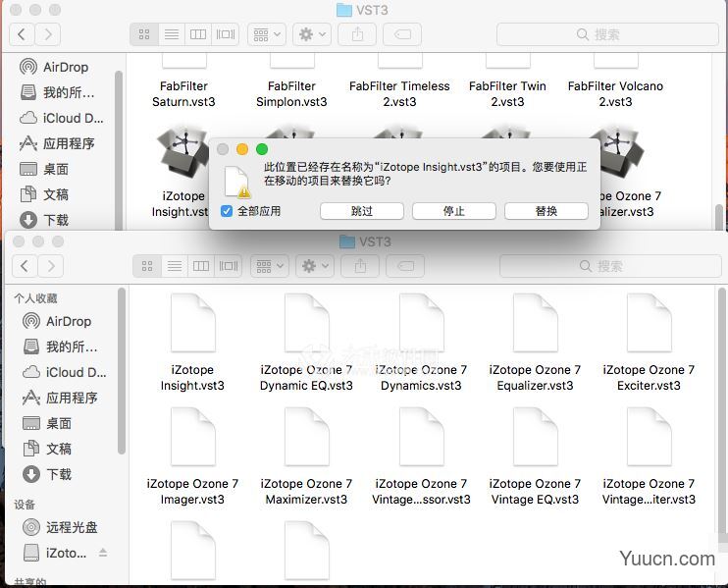The height and width of the screenshot is (588, 728).
Task: Switch lower window to list view
Action: point(175,266)
